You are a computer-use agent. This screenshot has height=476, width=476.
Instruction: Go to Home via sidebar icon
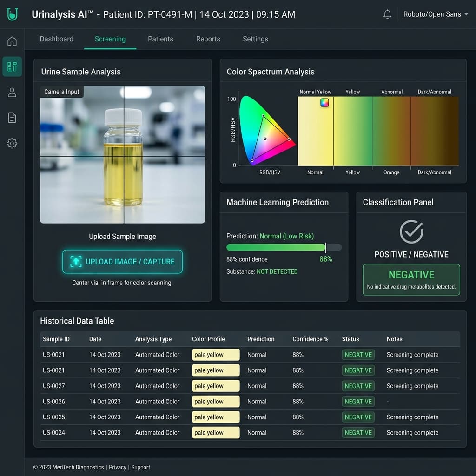12,41
